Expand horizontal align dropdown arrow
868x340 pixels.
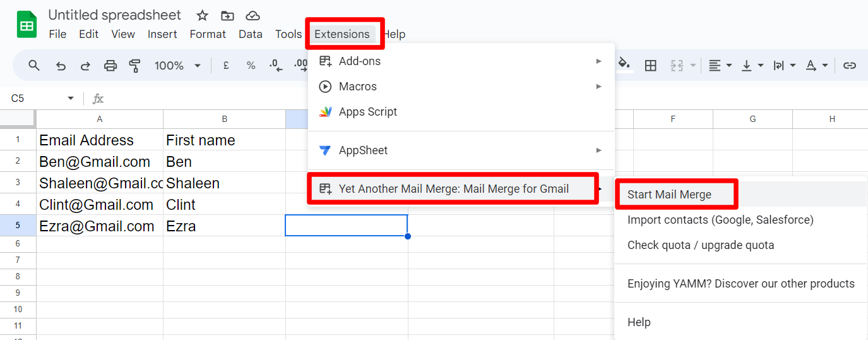[x=729, y=65]
